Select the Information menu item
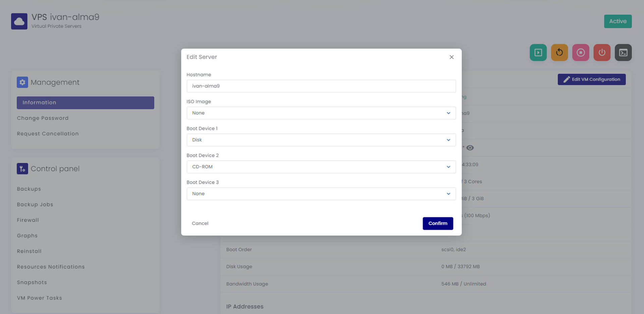This screenshot has width=644, height=314. click(x=86, y=103)
